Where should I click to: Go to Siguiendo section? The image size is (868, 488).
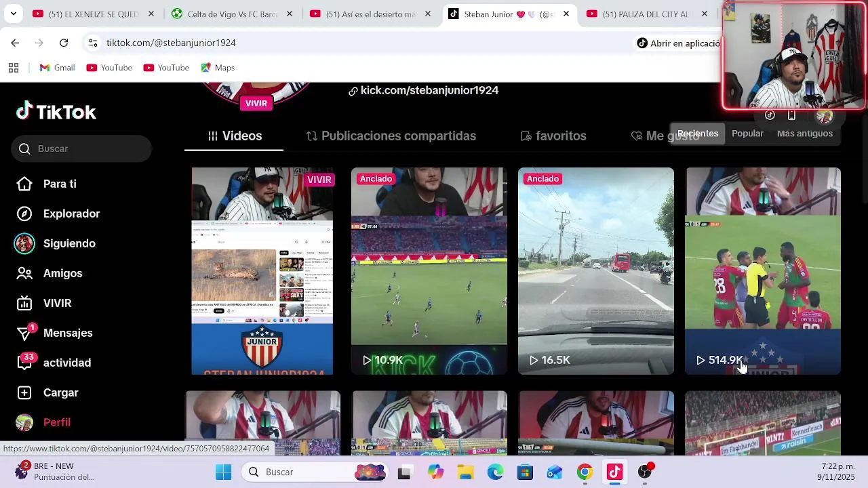69,243
